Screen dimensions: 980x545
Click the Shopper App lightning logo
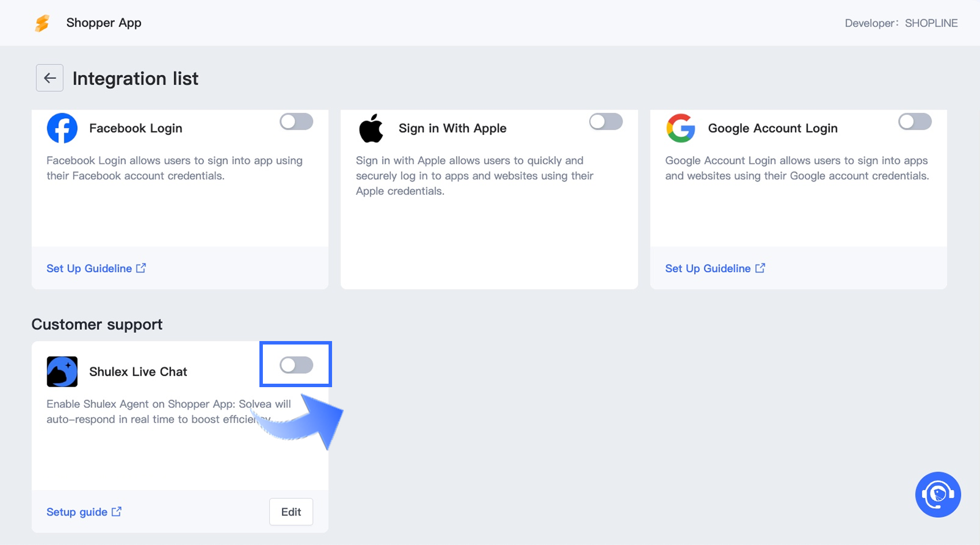click(42, 23)
